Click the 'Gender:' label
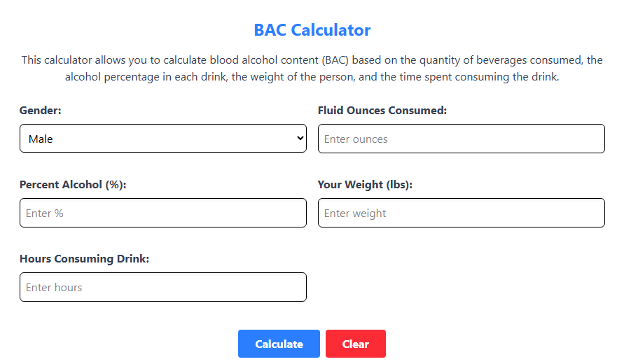Viewport: 624px width, 364px height. [x=41, y=111]
